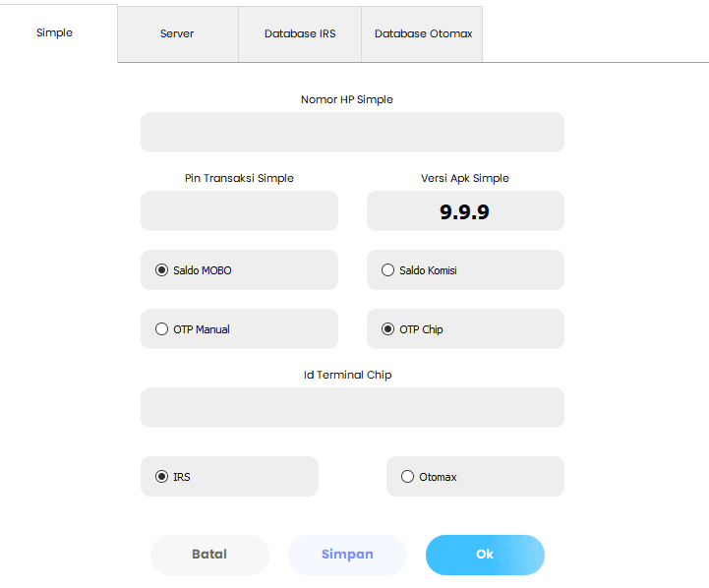Enable the OTP Manual radio button
709x588 pixels.
tap(162, 329)
